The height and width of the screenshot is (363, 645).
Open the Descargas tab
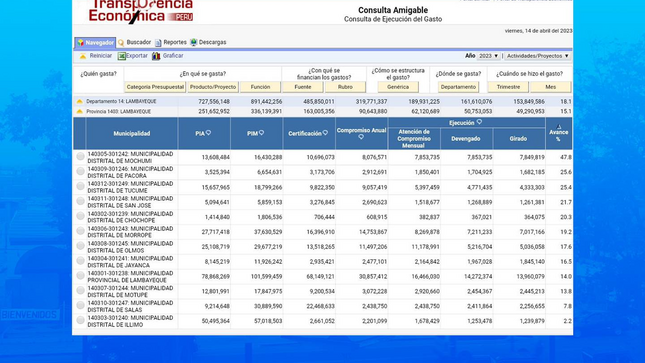pyautogui.click(x=208, y=42)
